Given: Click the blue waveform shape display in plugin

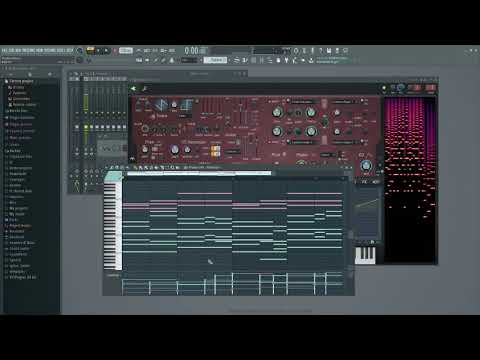Looking at the screenshot, I should click(161, 105).
